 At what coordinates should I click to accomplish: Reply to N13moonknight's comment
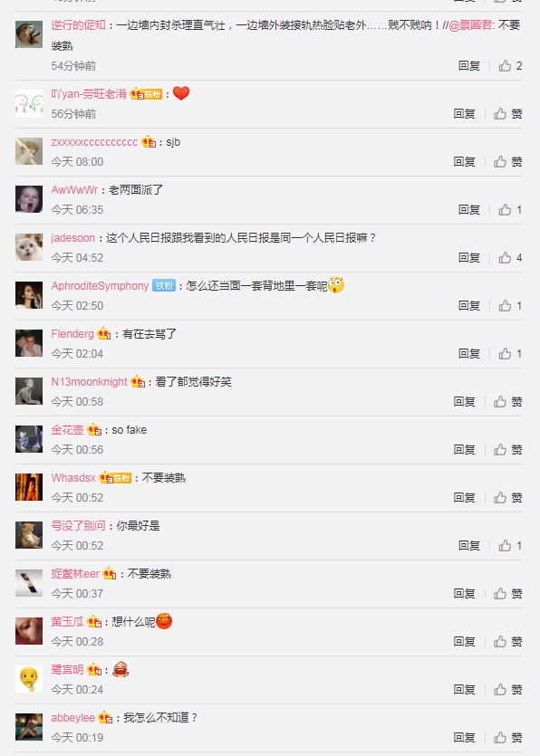tap(464, 402)
